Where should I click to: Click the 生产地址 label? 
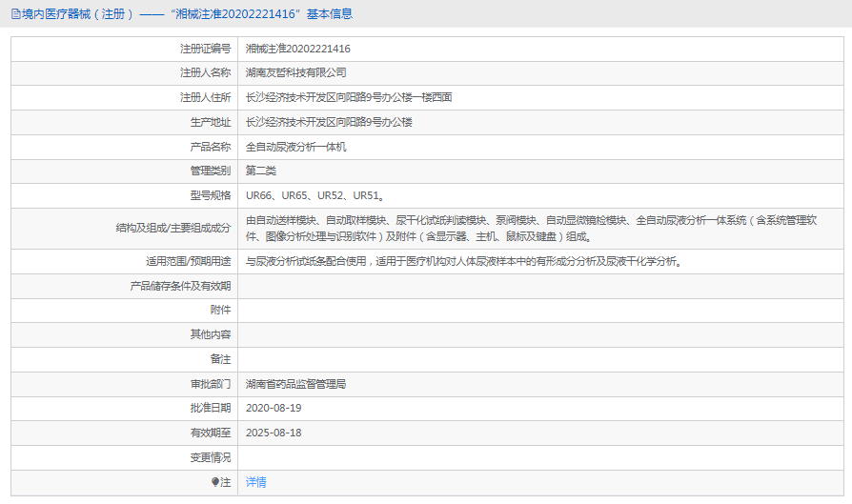211,122
